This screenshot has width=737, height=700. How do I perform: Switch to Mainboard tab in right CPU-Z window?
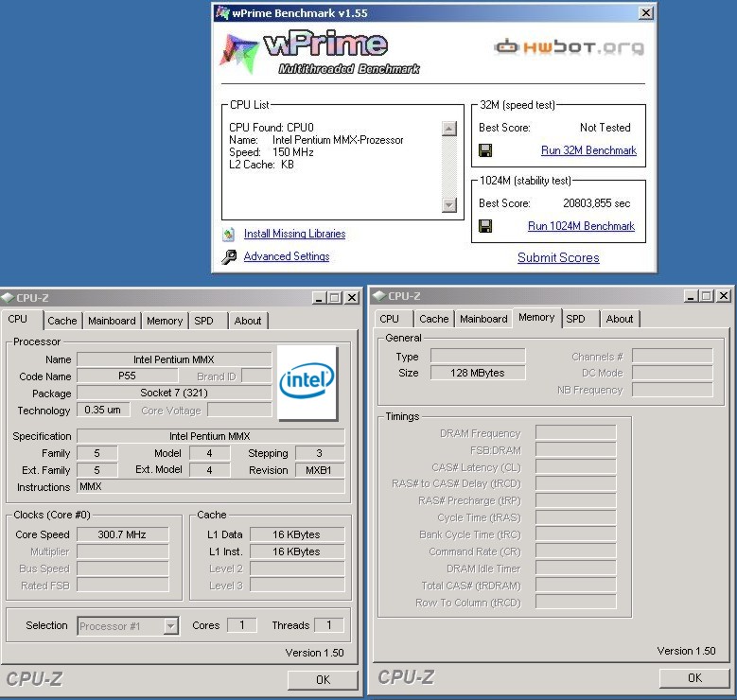tap(483, 319)
